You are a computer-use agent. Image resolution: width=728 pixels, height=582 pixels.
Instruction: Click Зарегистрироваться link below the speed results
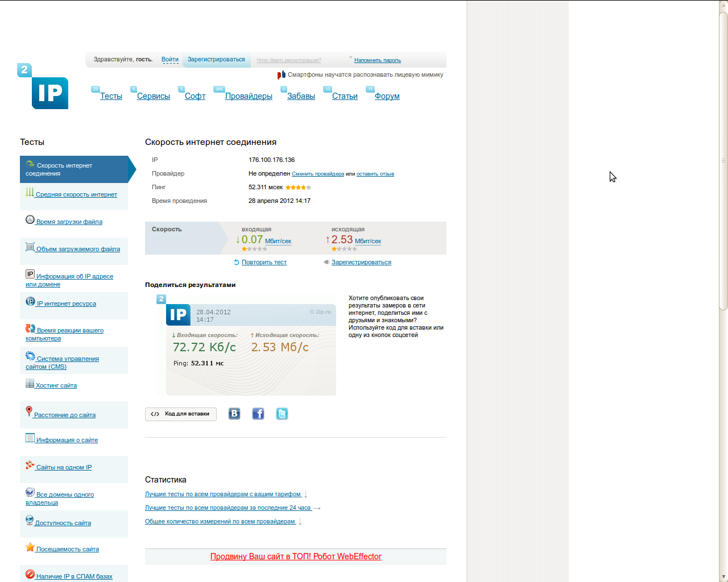pyautogui.click(x=361, y=263)
